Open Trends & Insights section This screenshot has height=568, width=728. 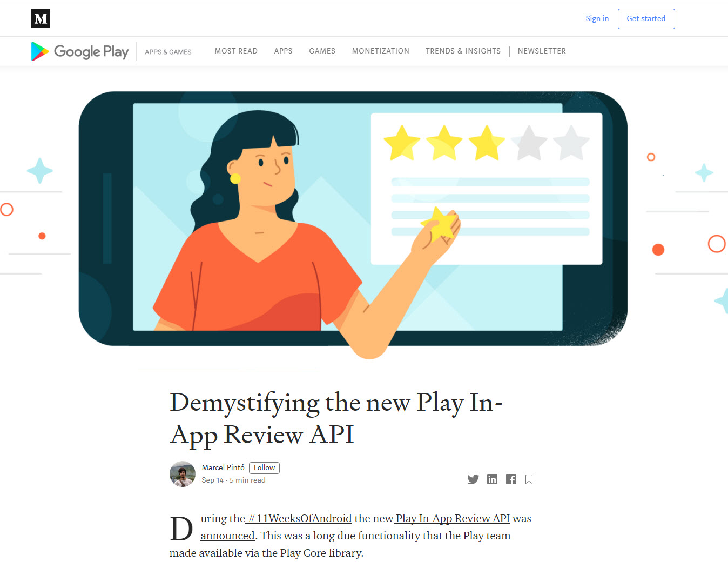463,51
